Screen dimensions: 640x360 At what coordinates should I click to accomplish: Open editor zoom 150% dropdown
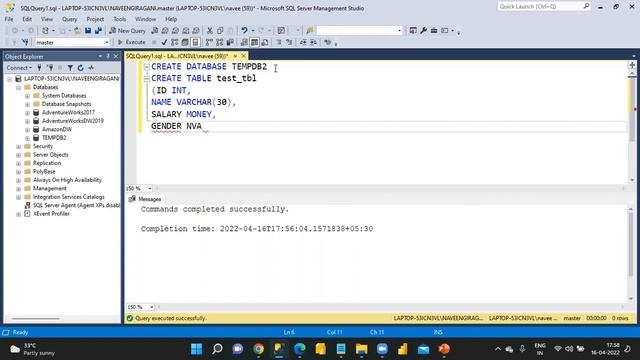[x=150, y=189]
